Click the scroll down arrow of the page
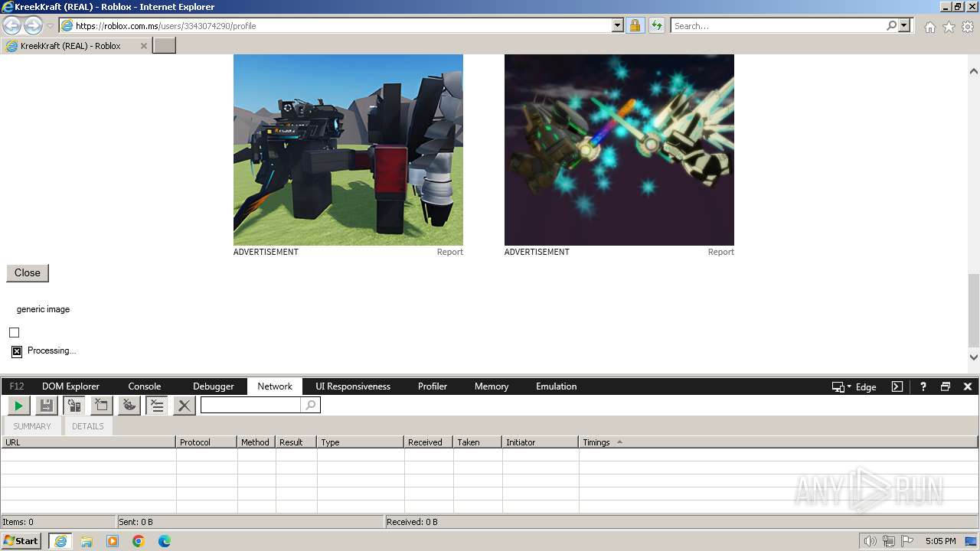The width and height of the screenshot is (980, 551). point(974,357)
